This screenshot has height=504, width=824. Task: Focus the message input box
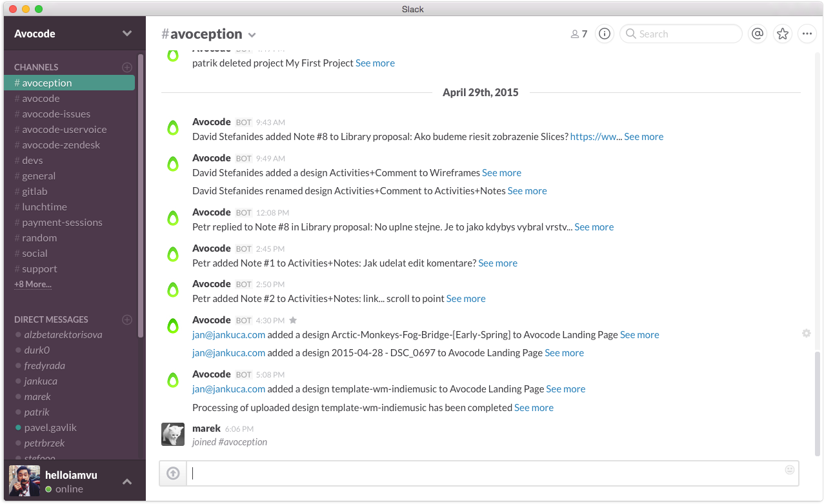point(492,473)
